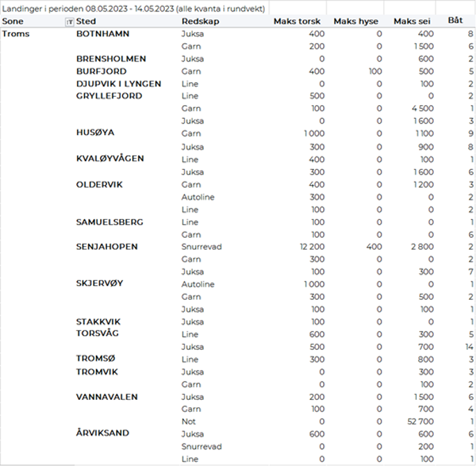Click the ÅRVIKSAND place cell
Image resolution: width=476 pixels, height=466 pixels.
tap(102, 433)
